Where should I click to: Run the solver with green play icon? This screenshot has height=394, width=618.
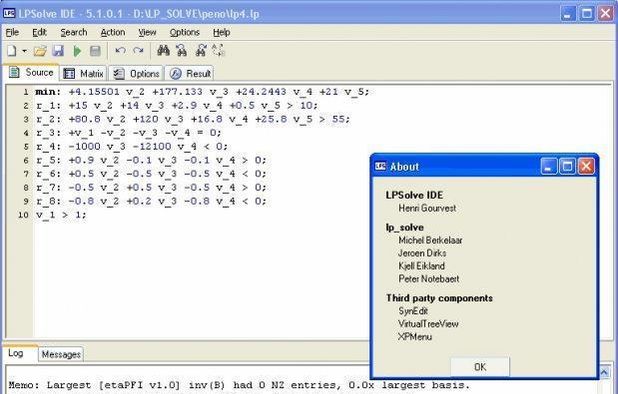77,51
